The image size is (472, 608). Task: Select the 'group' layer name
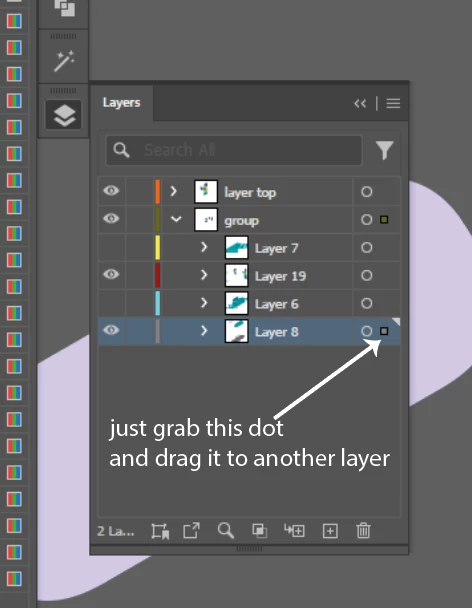tap(241, 221)
